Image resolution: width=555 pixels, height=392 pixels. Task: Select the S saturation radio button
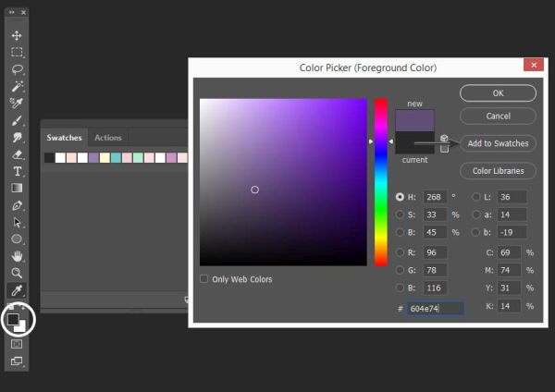(400, 214)
